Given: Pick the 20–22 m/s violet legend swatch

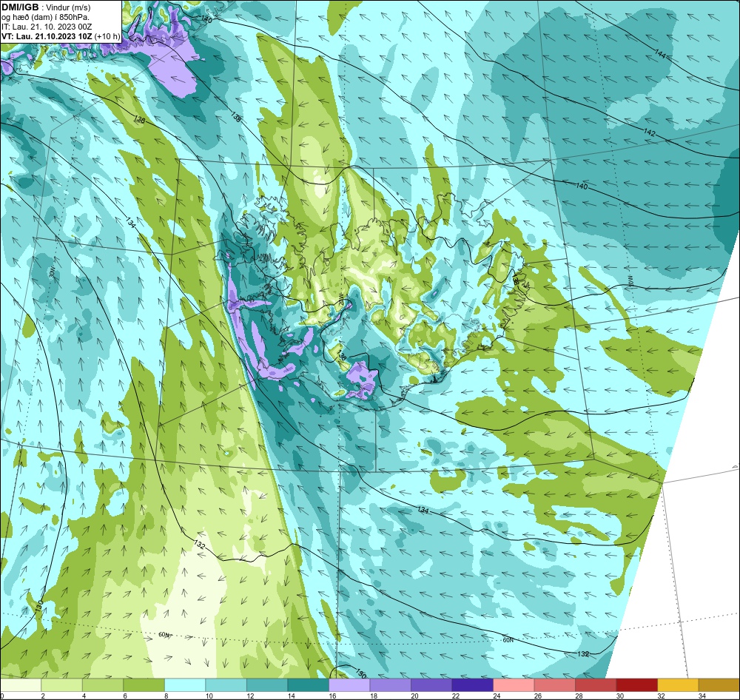Looking at the screenshot, I should pos(431,685).
